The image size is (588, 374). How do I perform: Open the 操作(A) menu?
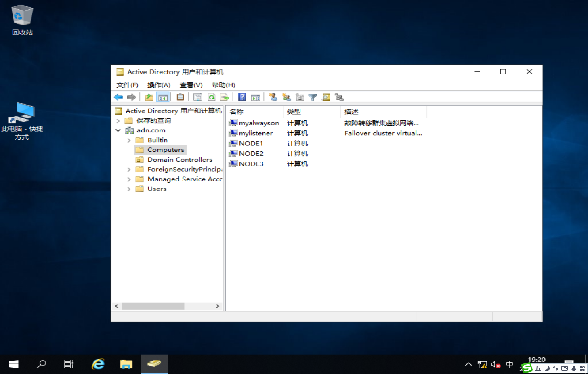[159, 85]
